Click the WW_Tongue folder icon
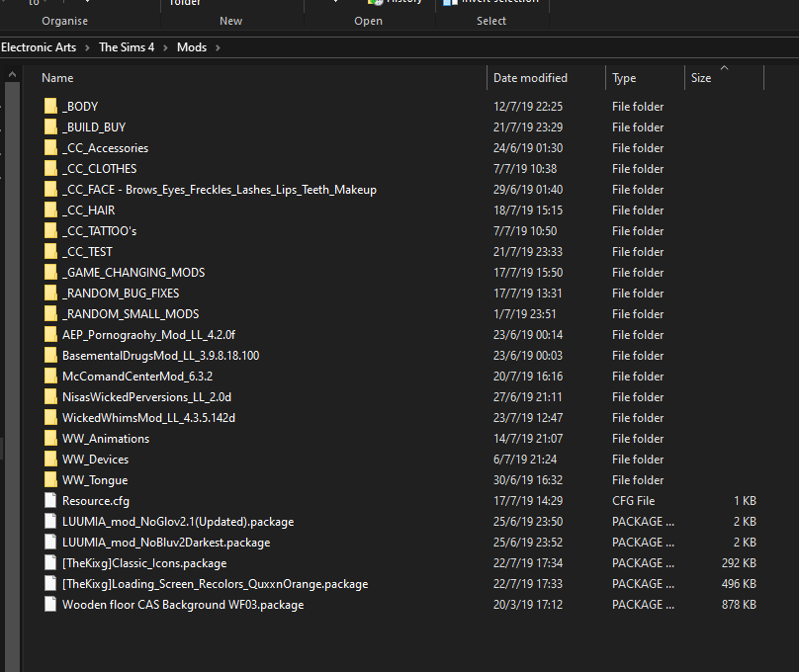Image resolution: width=799 pixels, height=672 pixels. point(50,480)
